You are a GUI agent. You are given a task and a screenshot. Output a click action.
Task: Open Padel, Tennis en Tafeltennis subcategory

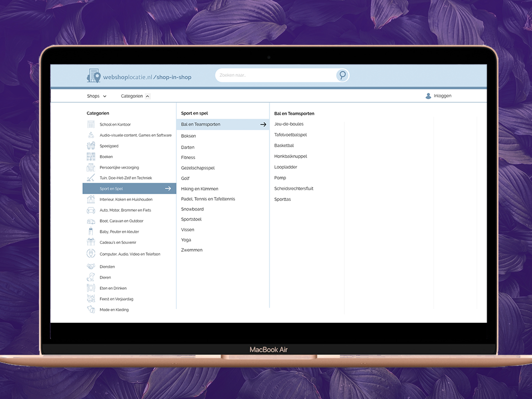[x=208, y=199]
